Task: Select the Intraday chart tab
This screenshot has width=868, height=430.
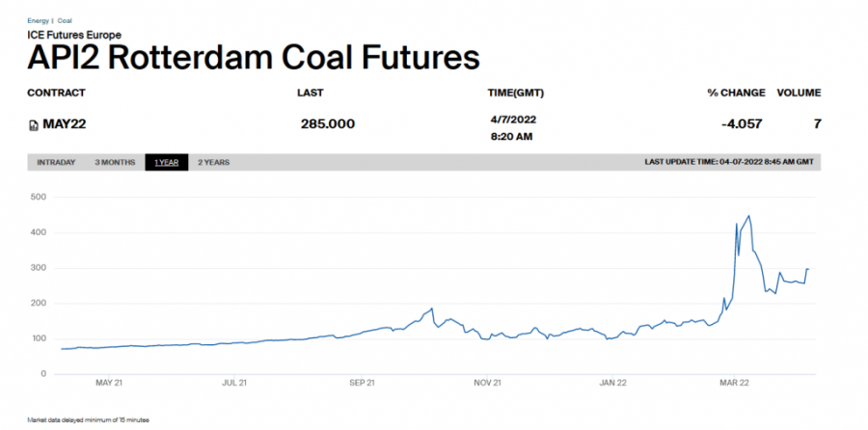Action: (56, 162)
